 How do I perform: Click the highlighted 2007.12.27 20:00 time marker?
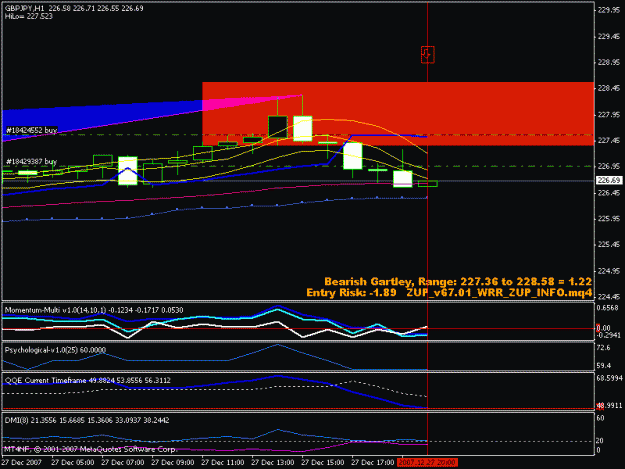coord(427,463)
